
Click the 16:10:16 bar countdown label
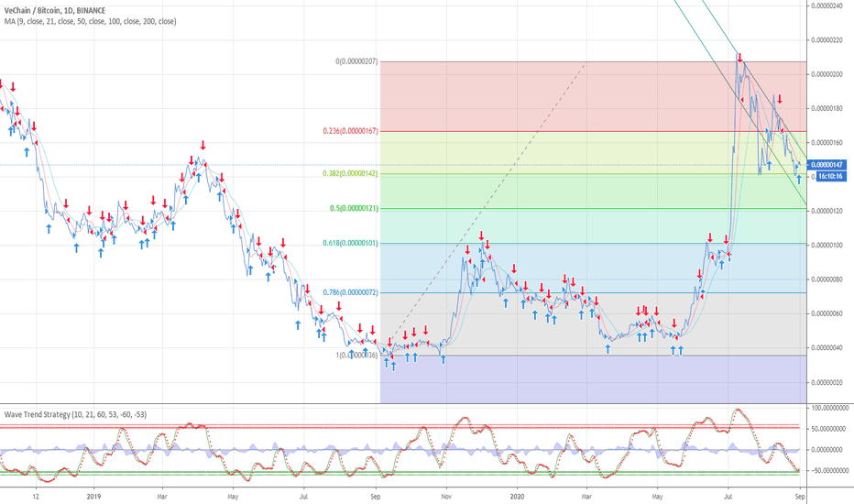(x=831, y=176)
